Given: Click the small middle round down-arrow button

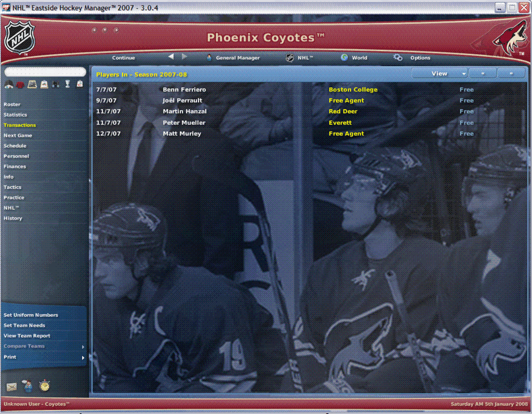Looking at the screenshot, I should (x=105, y=30).
